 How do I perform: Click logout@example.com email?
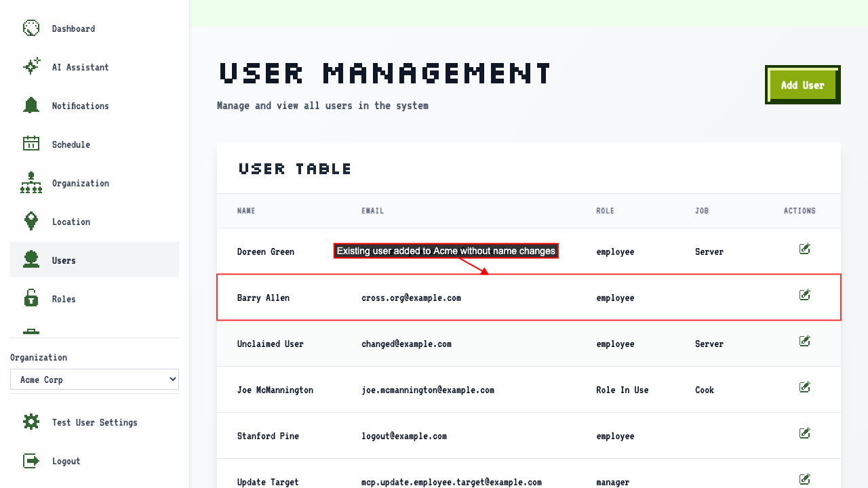404,436
